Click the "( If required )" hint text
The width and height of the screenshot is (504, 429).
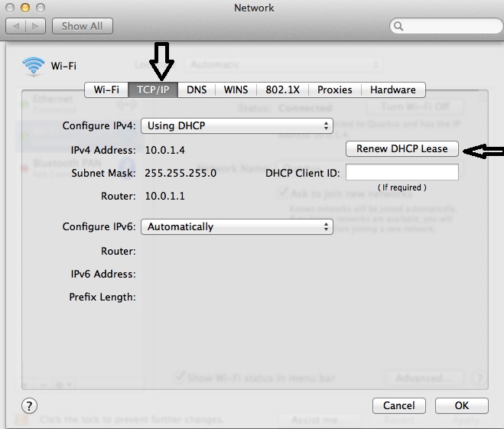tap(402, 187)
